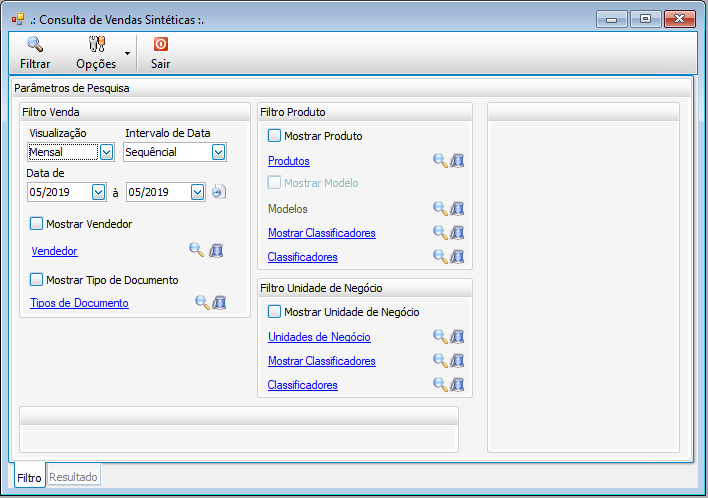Search Vendedor using its magnifier icon
Image resolution: width=708 pixels, height=498 pixels.
click(x=196, y=250)
